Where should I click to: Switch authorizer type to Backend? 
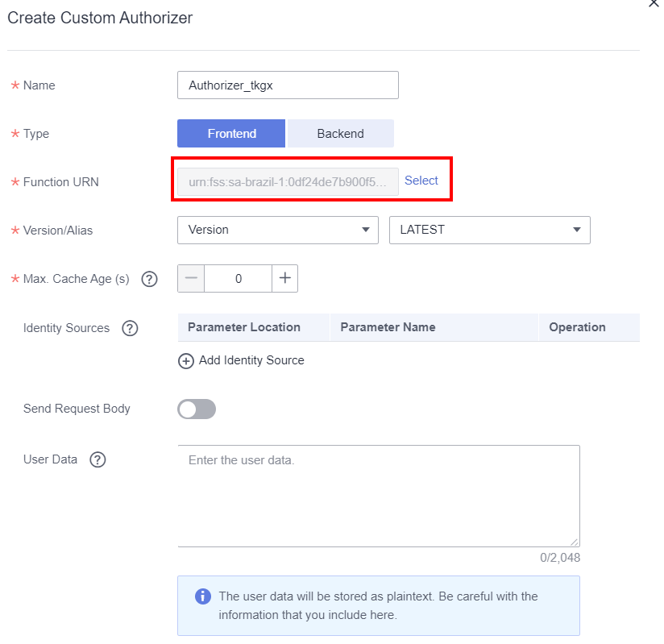[340, 133]
